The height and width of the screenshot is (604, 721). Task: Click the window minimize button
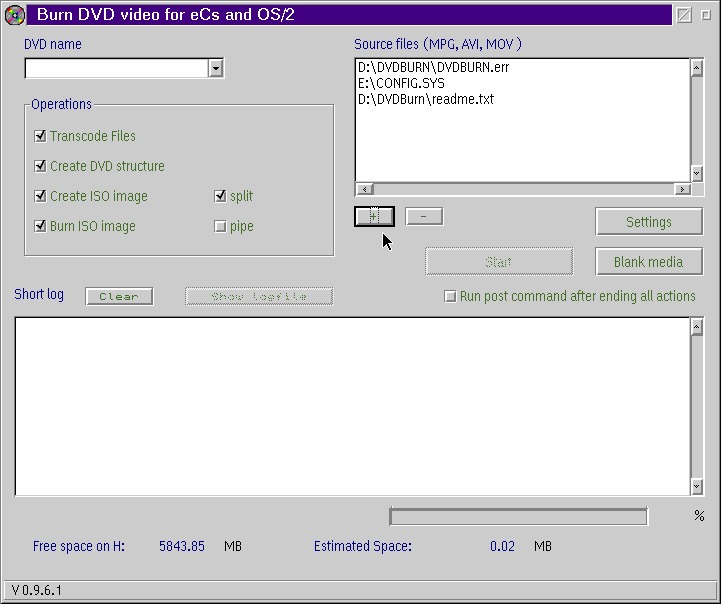click(684, 15)
